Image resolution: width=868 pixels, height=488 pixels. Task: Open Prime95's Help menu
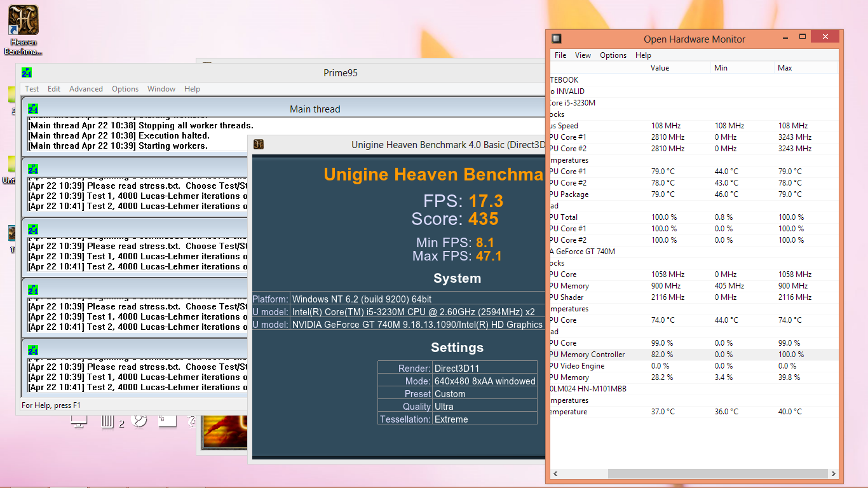click(x=192, y=89)
